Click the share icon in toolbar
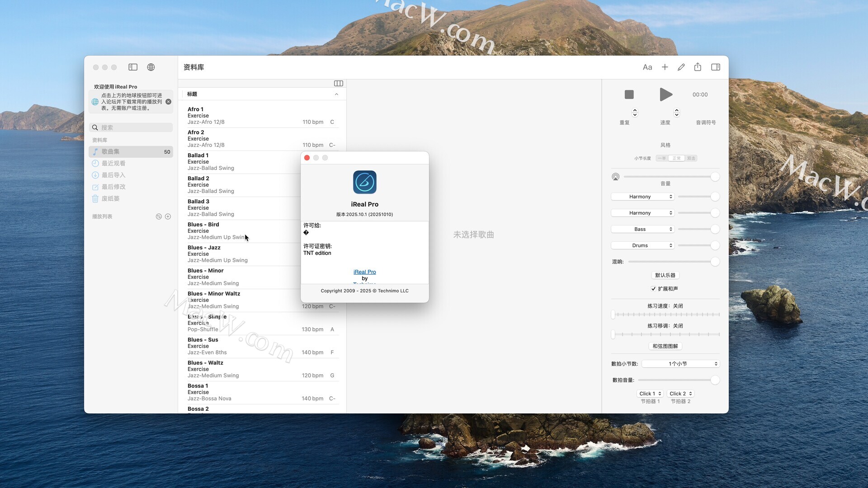868x488 pixels. click(698, 67)
